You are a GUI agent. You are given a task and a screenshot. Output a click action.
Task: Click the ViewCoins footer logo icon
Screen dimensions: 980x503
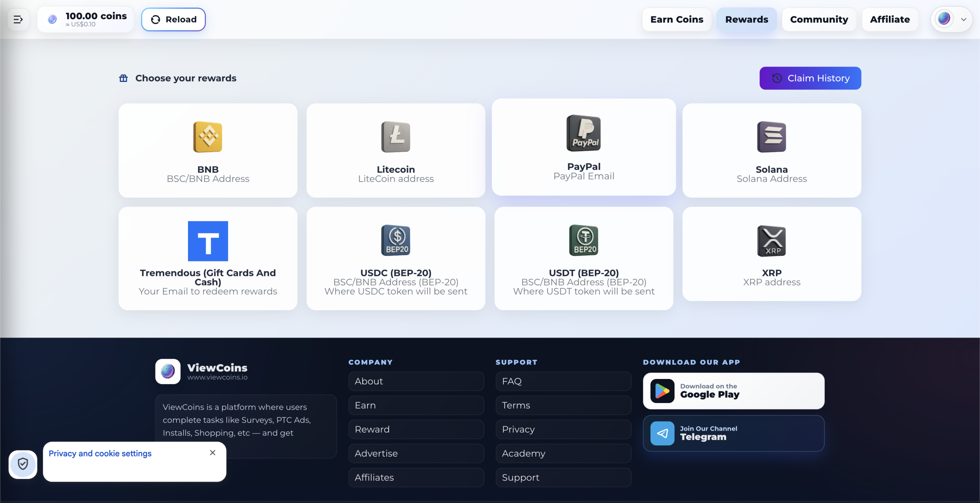[168, 371]
